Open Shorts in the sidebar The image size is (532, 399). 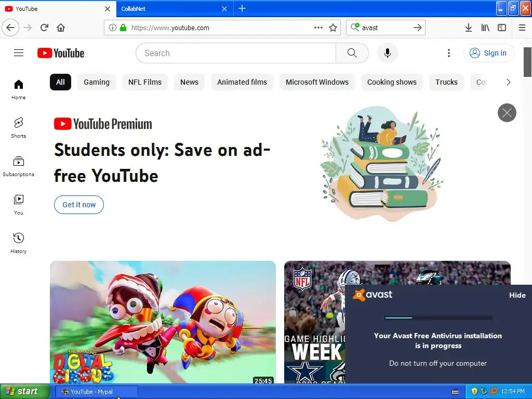[18, 128]
